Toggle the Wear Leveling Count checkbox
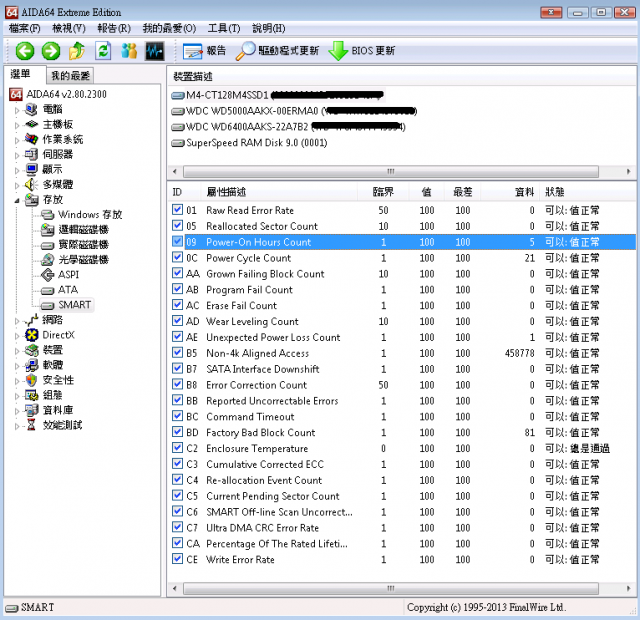The image size is (640, 620). point(177,321)
